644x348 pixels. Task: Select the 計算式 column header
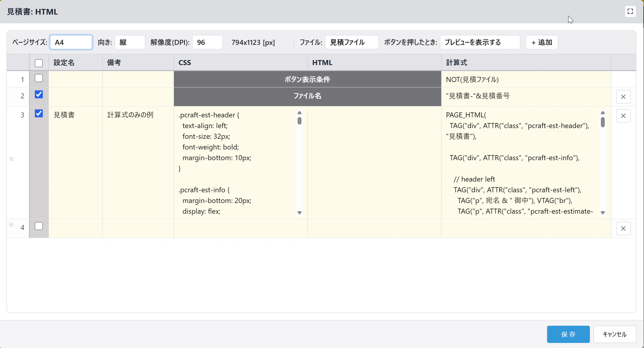[x=526, y=63]
